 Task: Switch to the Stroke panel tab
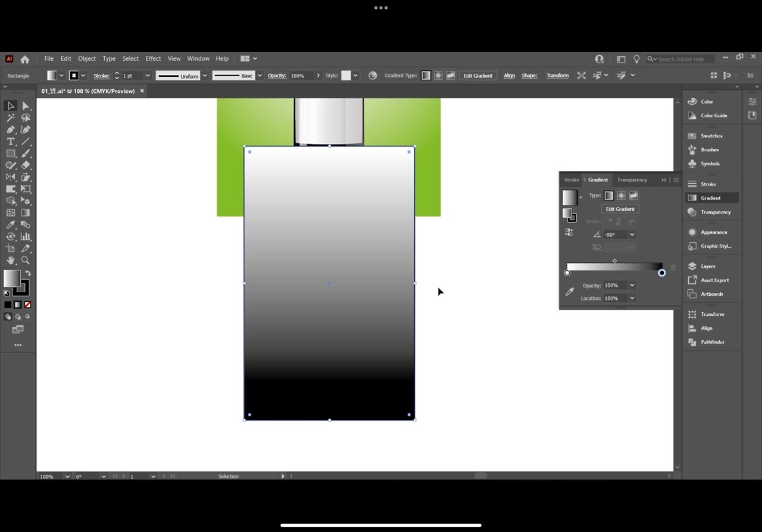(571, 180)
